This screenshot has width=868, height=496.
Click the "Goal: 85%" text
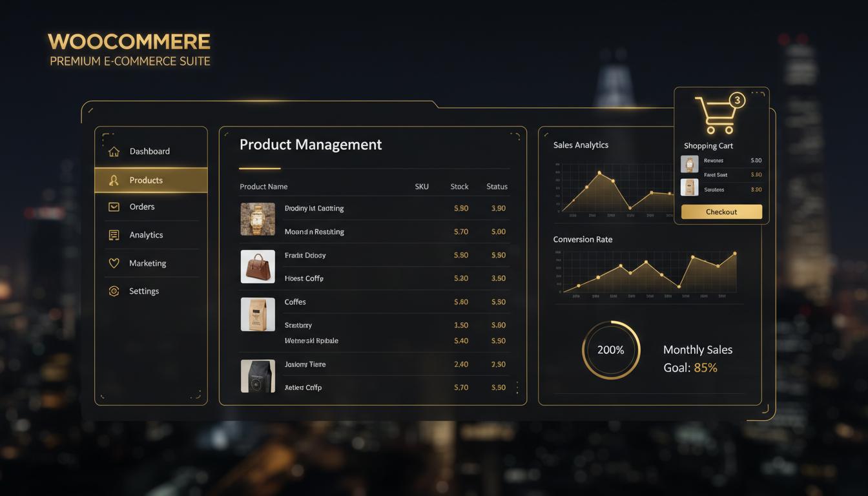coord(690,368)
